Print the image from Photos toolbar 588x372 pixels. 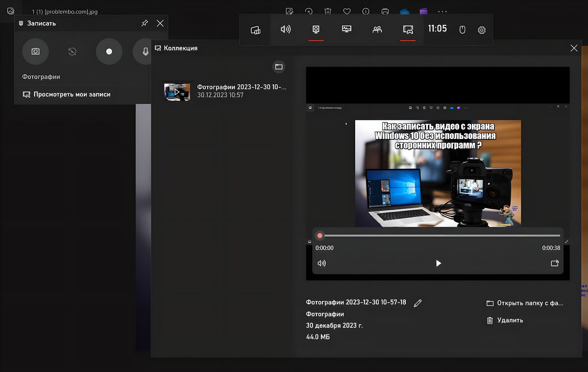pyautogui.click(x=385, y=11)
